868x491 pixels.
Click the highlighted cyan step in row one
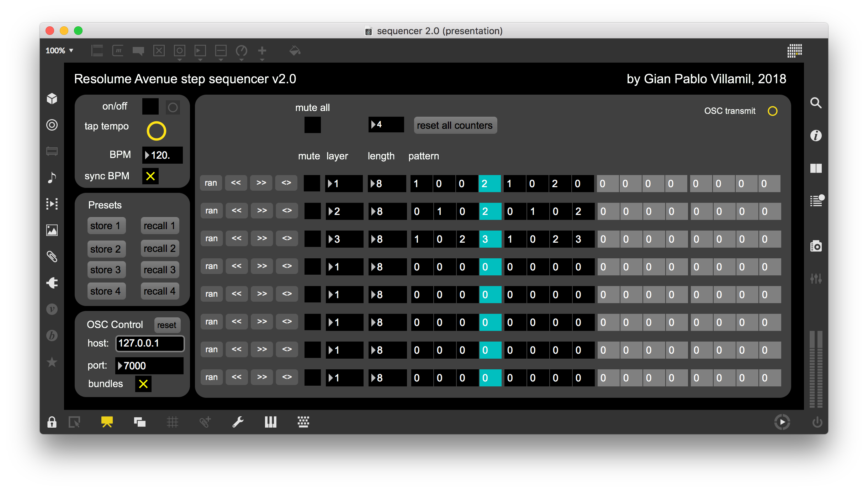[489, 184]
